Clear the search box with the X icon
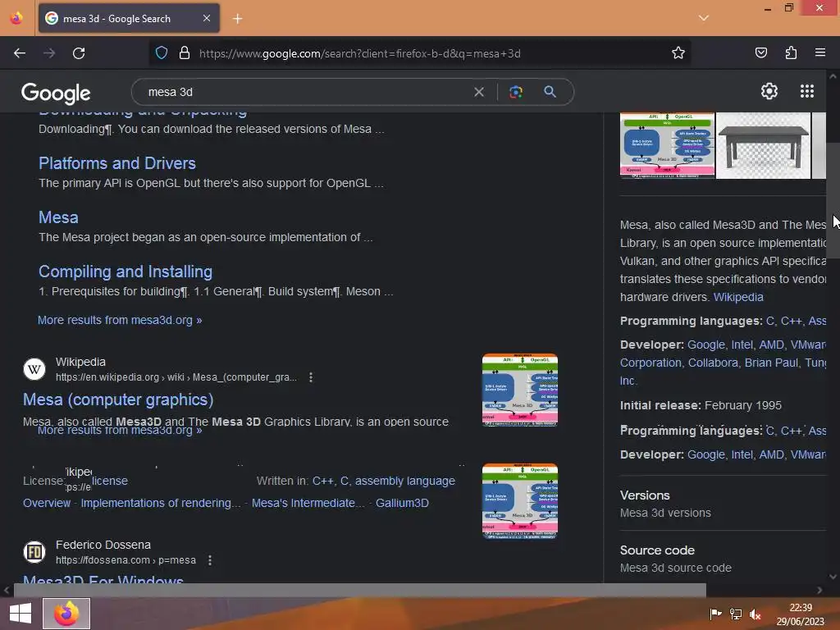The width and height of the screenshot is (840, 630). pos(479,92)
